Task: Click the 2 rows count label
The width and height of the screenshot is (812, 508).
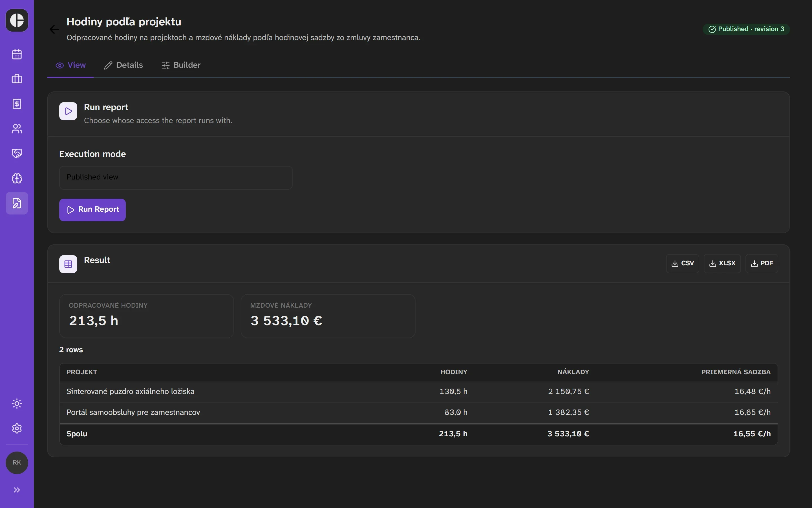Action: pos(71,350)
